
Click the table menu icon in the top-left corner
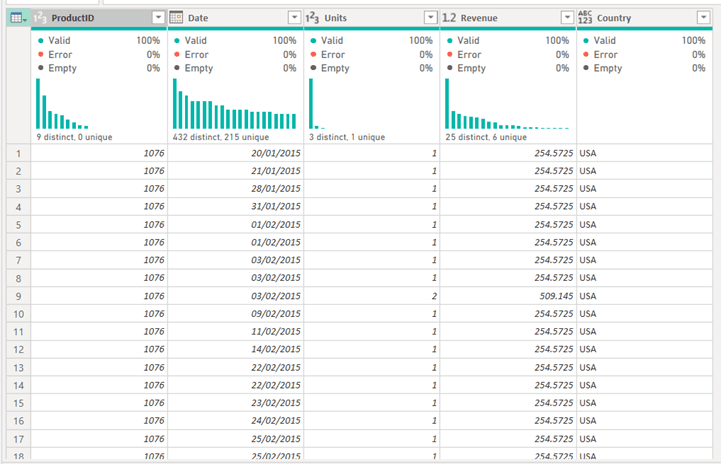click(x=16, y=18)
